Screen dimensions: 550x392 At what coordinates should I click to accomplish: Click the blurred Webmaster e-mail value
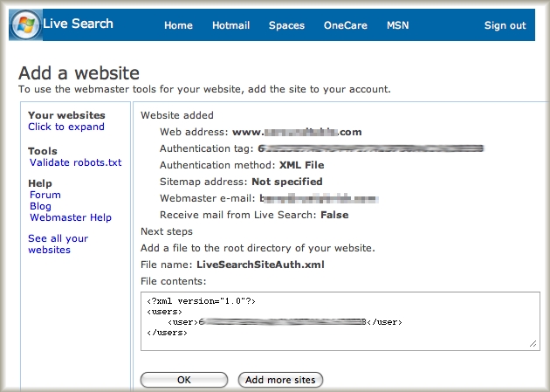click(319, 198)
